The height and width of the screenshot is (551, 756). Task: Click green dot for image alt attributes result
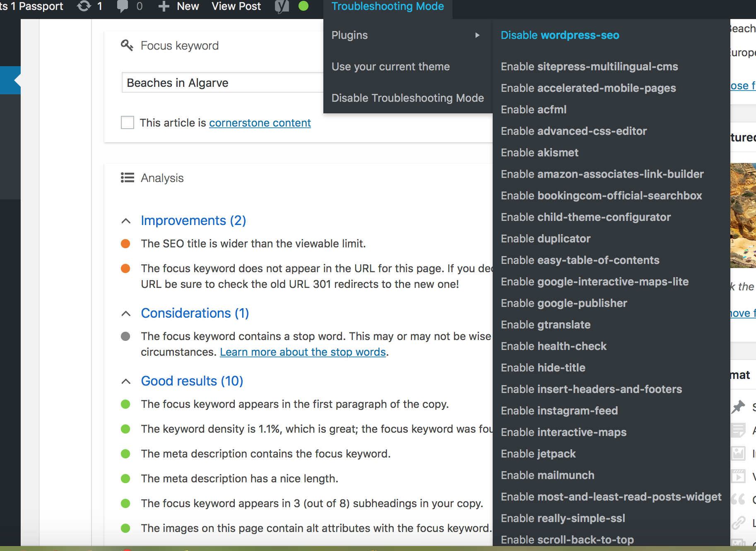(125, 528)
